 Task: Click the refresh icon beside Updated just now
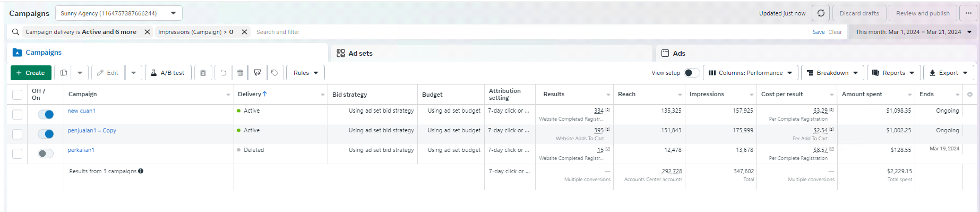(821, 13)
